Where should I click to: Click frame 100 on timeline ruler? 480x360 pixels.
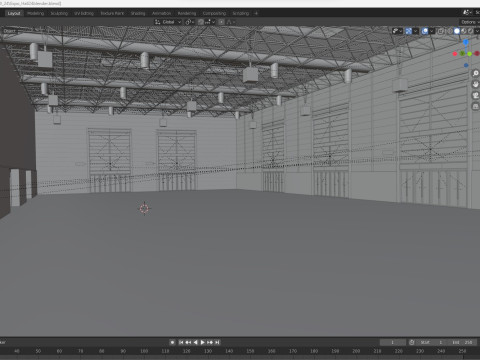[x=144, y=351]
